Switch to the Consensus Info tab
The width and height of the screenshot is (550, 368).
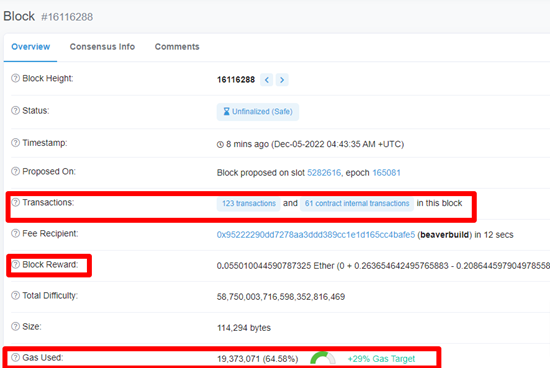tap(102, 47)
